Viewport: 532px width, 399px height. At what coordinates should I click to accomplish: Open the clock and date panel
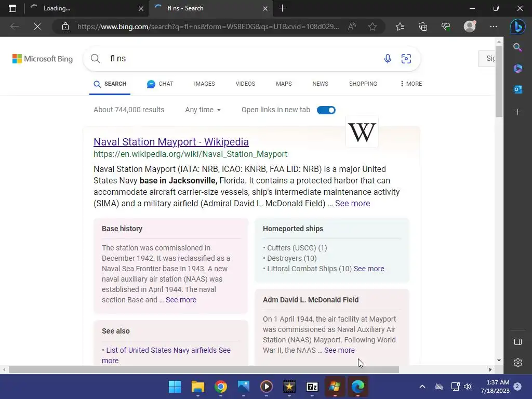[x=495, y=387]
